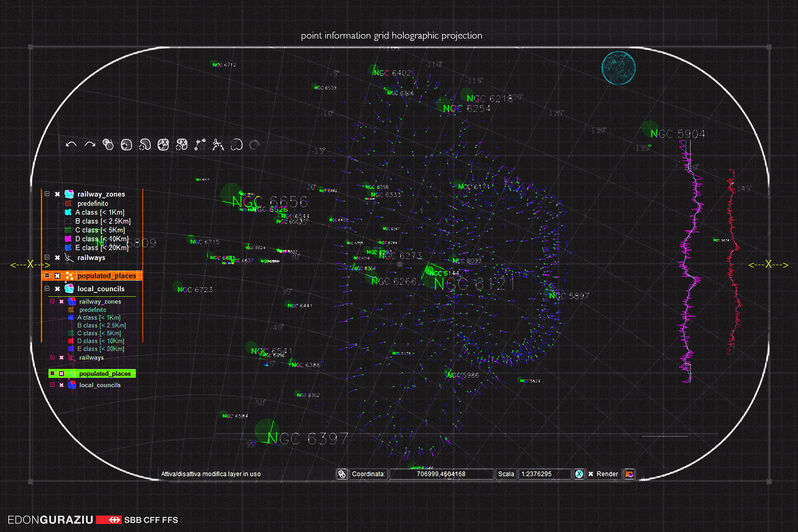This screenshot has width=798, height=532.
Task: Click the projection status icon beside Render
Action: tap(629, 474)
